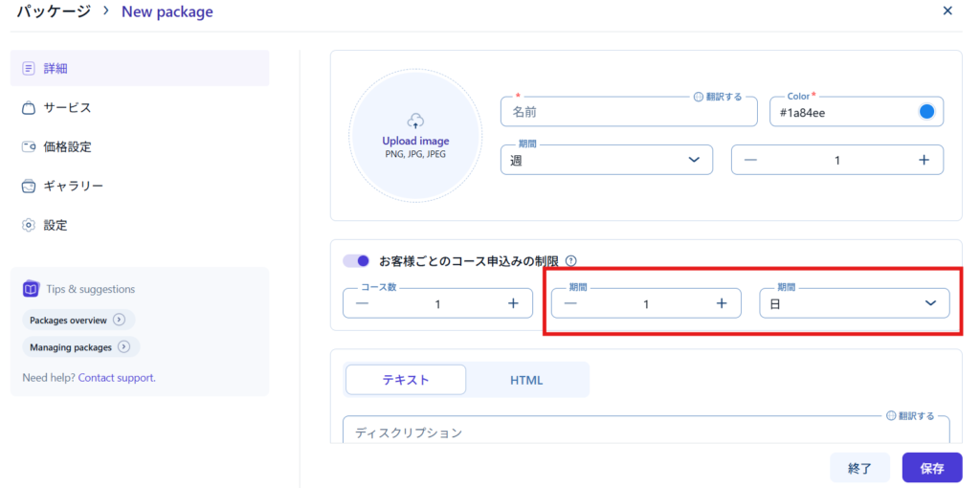Select the テキスト tab
The width and height of the screenshot is (980, 488).
coord(406,380)
